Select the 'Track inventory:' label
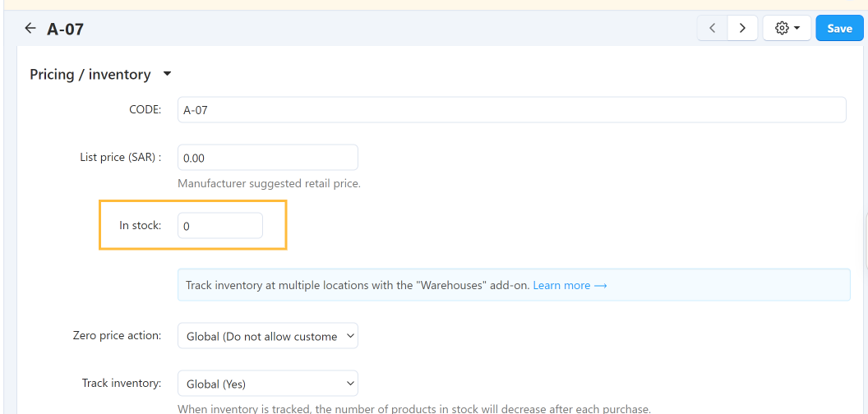This screenshot has width=868, height=414. [x=122, y=383]
